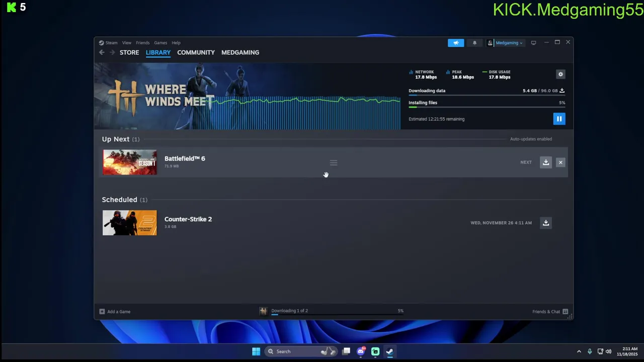Screen dimensions: 644x362
Task: Go back with the left arrow
Action: tap(102, 52)
